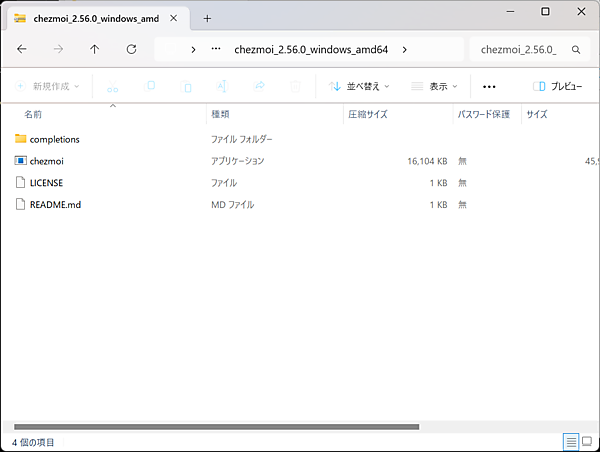Switch to details view in status bar
Image resolution: width=600 pixels, height=452 pixels.
tap(570, 441)
